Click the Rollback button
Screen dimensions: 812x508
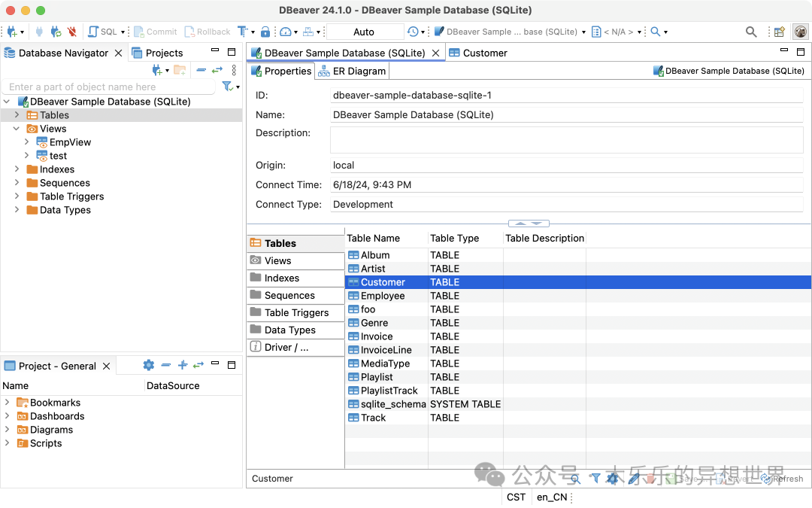tap(208, 32)
